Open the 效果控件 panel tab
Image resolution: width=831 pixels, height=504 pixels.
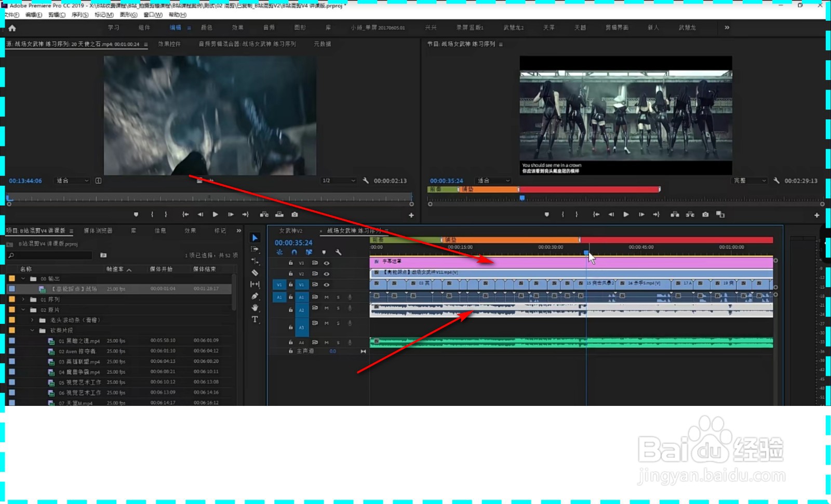click(169, 44)
